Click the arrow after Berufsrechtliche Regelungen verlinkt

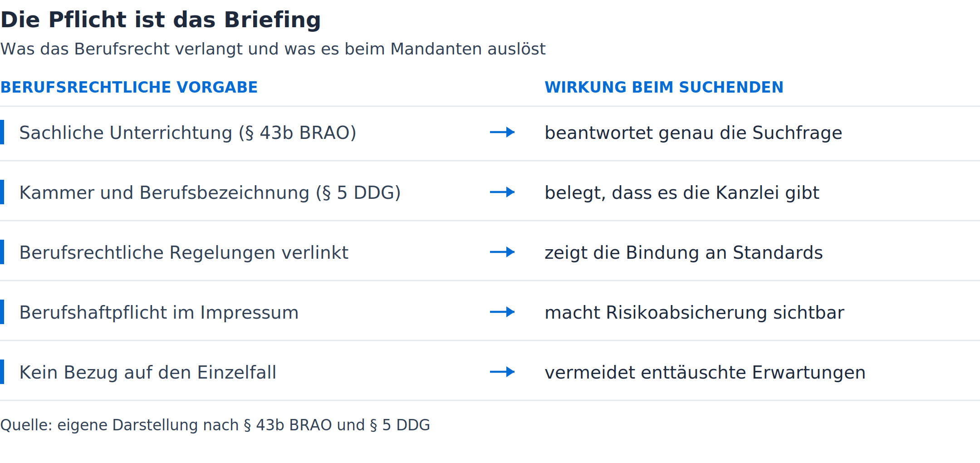502,252
